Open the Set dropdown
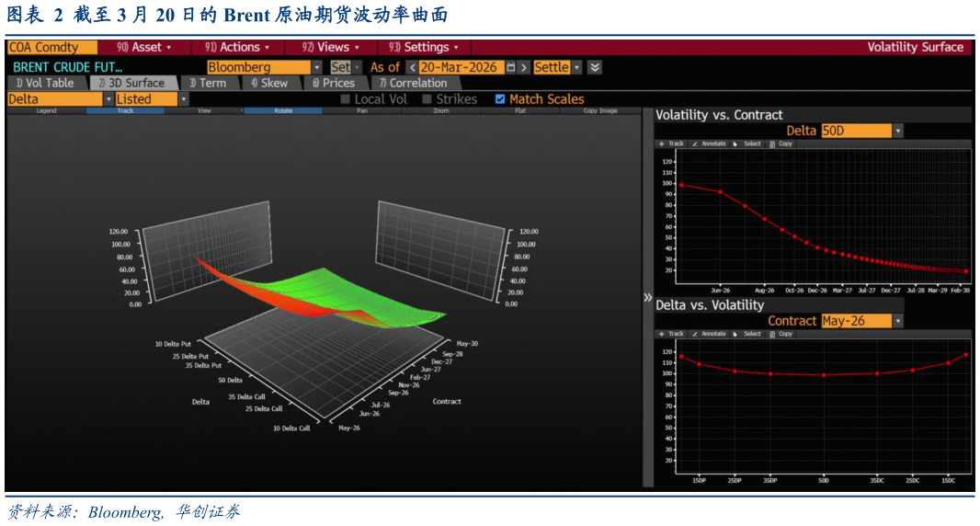 coord(357,67)
